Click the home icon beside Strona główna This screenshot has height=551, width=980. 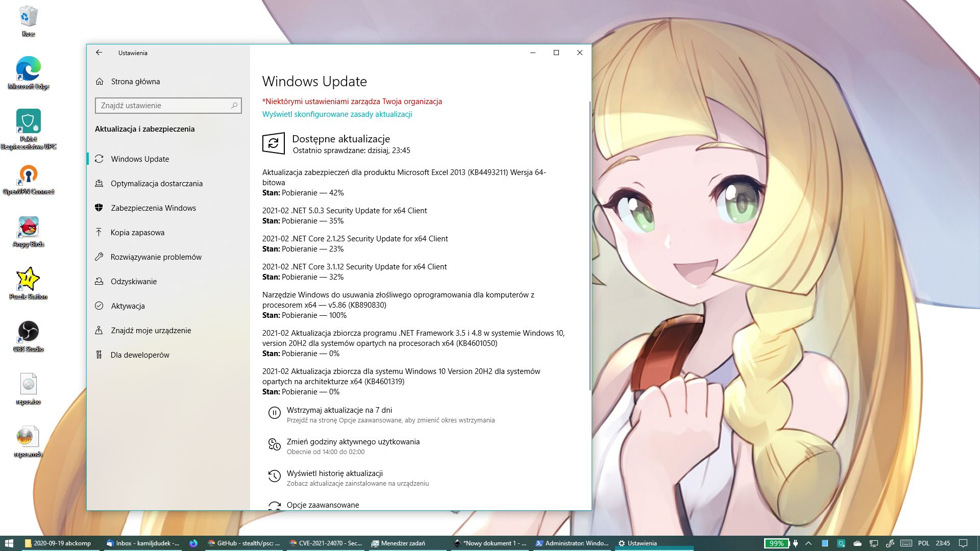pyautogui.click(x=100, y=82)
